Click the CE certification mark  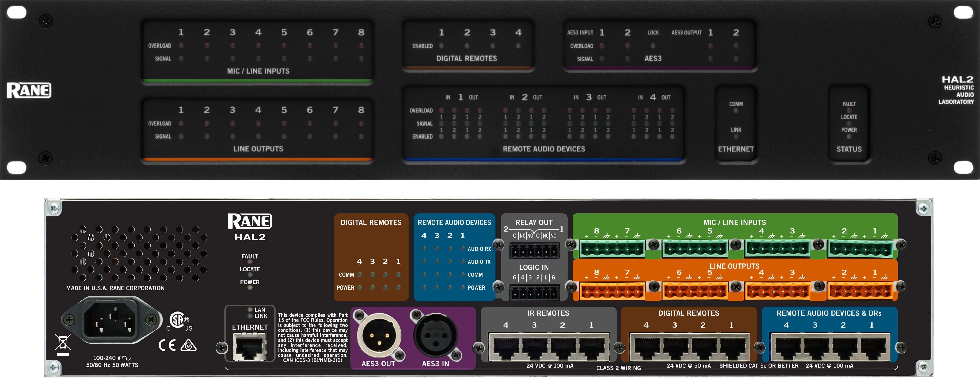(x=167, y=345)
